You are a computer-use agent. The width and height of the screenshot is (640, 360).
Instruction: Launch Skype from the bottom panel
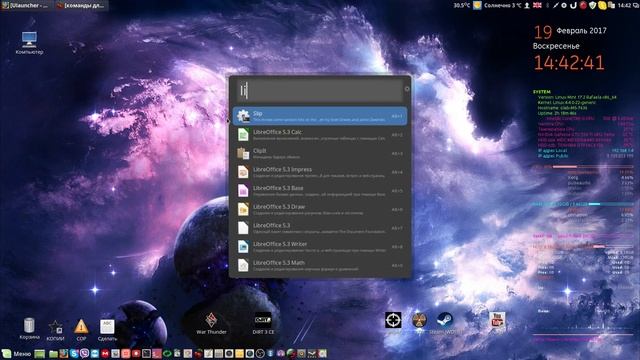point(74,354)
